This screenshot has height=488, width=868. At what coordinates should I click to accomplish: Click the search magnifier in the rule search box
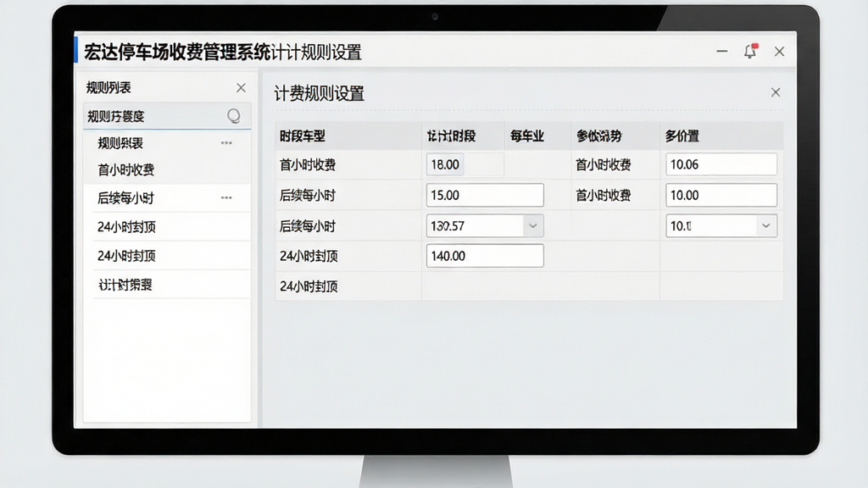pos(234,115)
